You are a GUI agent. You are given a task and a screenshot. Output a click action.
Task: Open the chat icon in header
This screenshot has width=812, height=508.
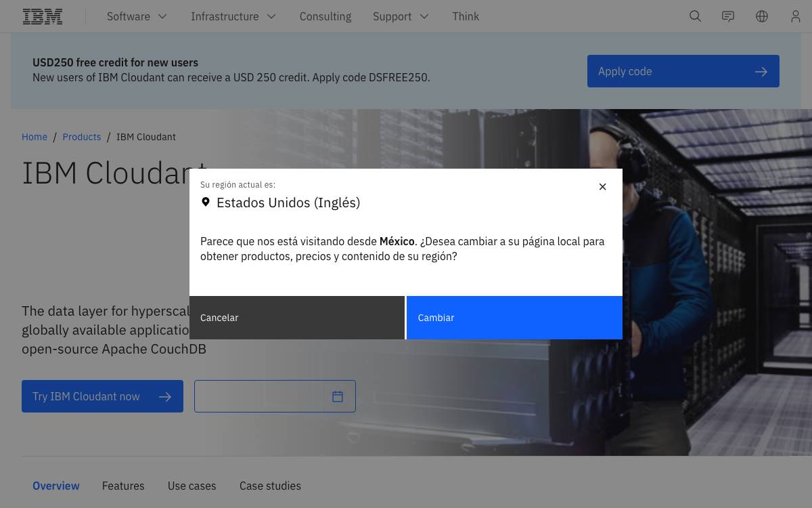(728, 16)
